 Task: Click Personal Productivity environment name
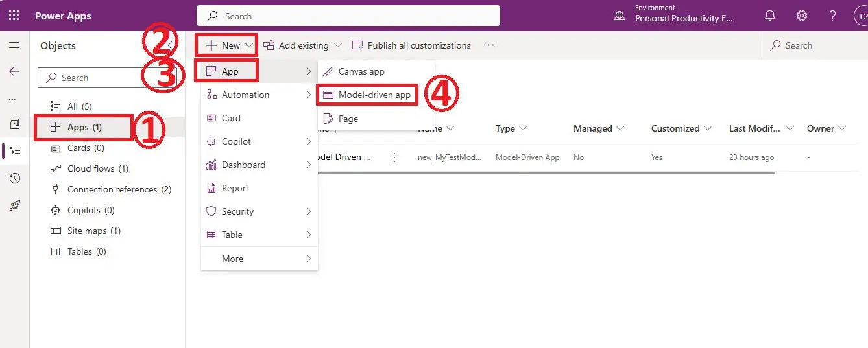[684, 19]
